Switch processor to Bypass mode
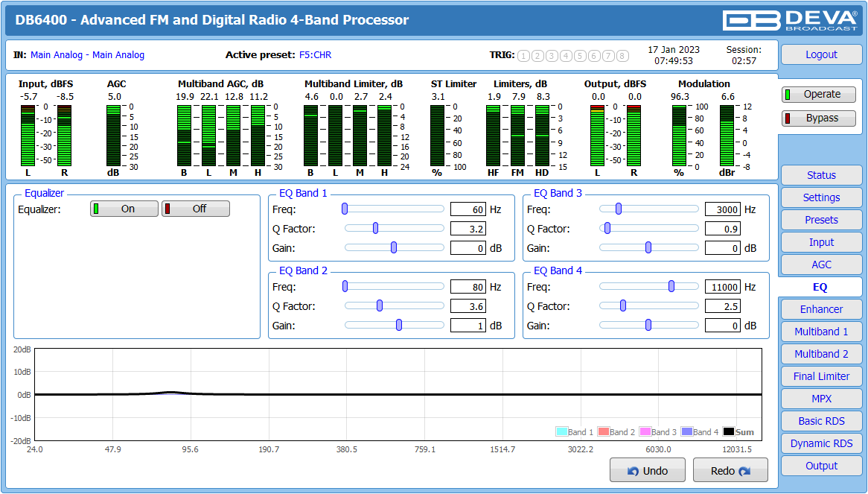 [819, 118]
